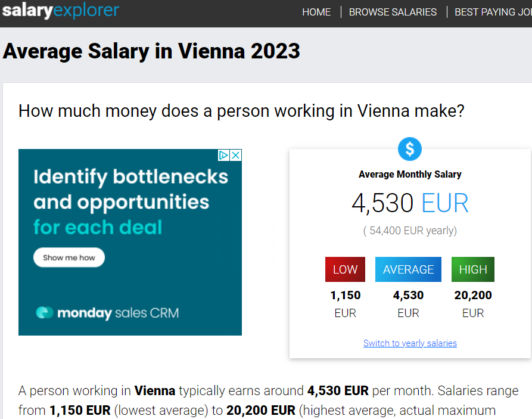The width and height of the screenshot is (532, 419).
Task: Select the red LOW salary badge
Action: coord(345,269)
